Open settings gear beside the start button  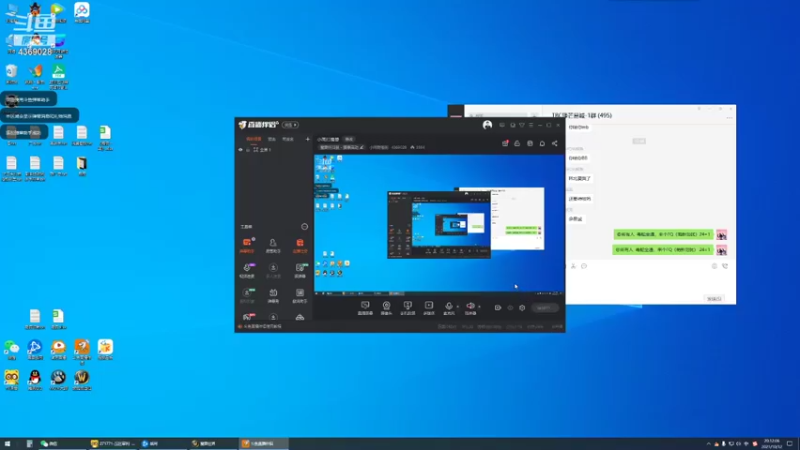(522, 308)
